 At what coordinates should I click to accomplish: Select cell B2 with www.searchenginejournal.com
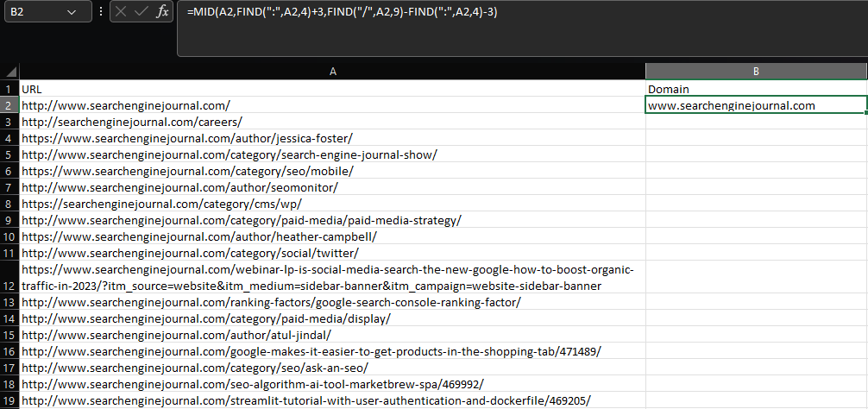tap(756, 105)
